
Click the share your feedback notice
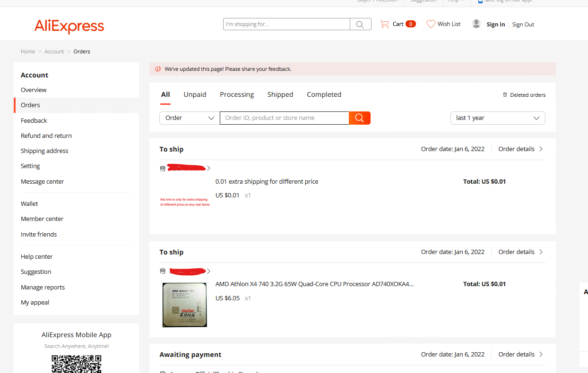pos(228,69)
